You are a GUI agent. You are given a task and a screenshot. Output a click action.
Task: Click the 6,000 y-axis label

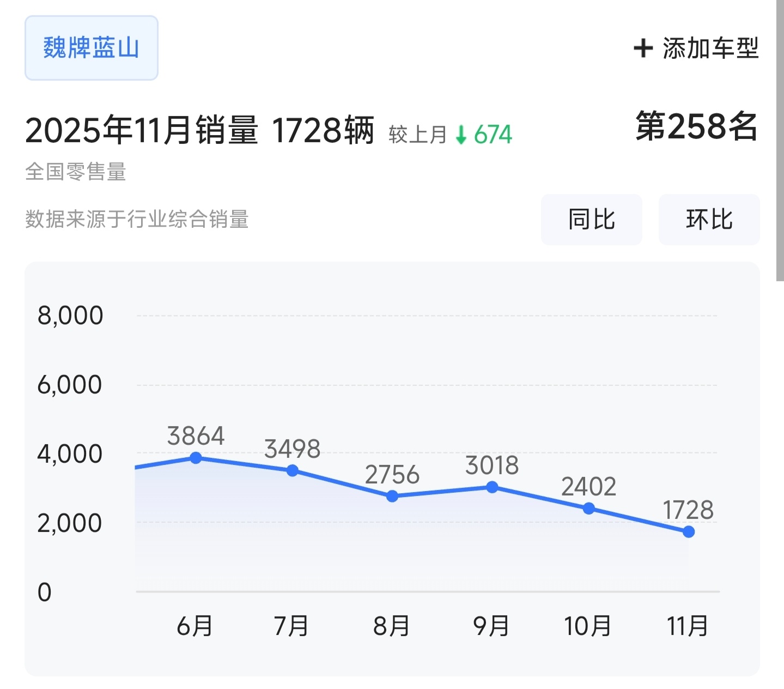point(70,385)
